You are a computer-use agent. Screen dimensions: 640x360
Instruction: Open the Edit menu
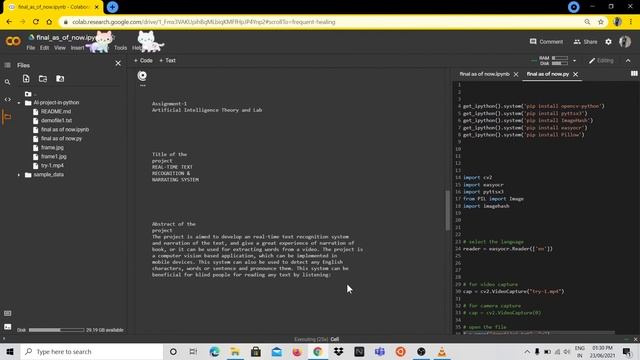(x=44, y=48)
